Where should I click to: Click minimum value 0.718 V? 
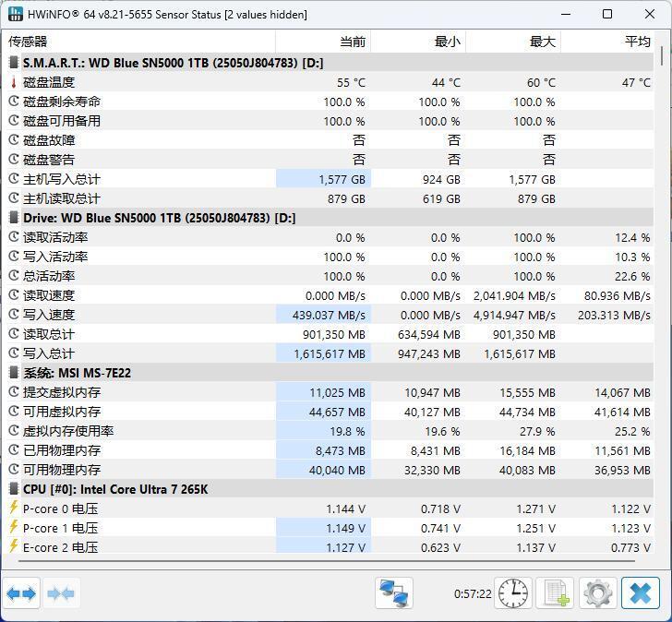(x=440, y=508)
